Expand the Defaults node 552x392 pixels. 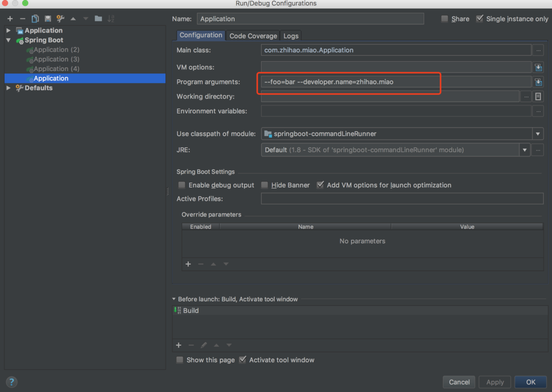point(8,88)
